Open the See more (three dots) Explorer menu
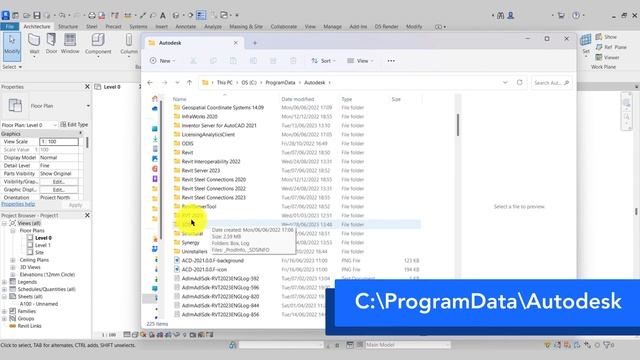This screenshot has width=640, height=360. (x=391, y=61)
